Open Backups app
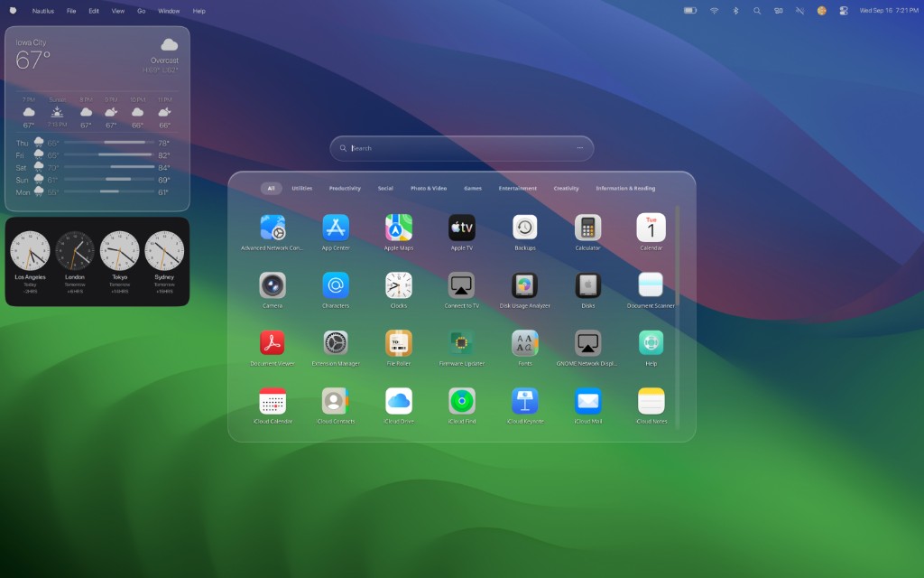The width and height of the screenshot is (924, 578). 524,228
